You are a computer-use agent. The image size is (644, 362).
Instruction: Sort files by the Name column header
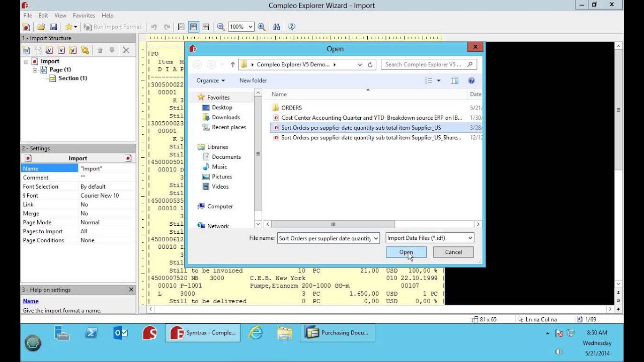pyautogui.click(x=279, y=94)
